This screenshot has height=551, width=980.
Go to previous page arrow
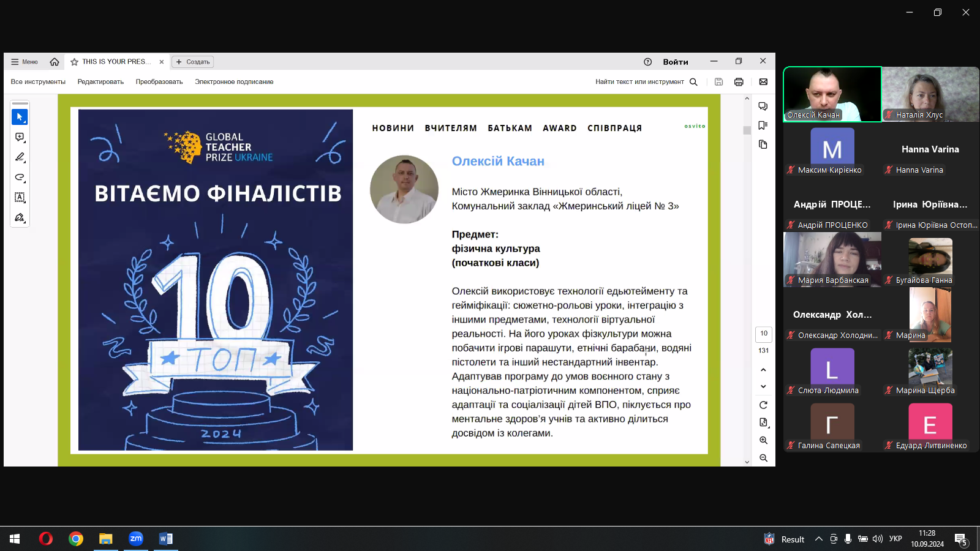click(x=763, y=370)
